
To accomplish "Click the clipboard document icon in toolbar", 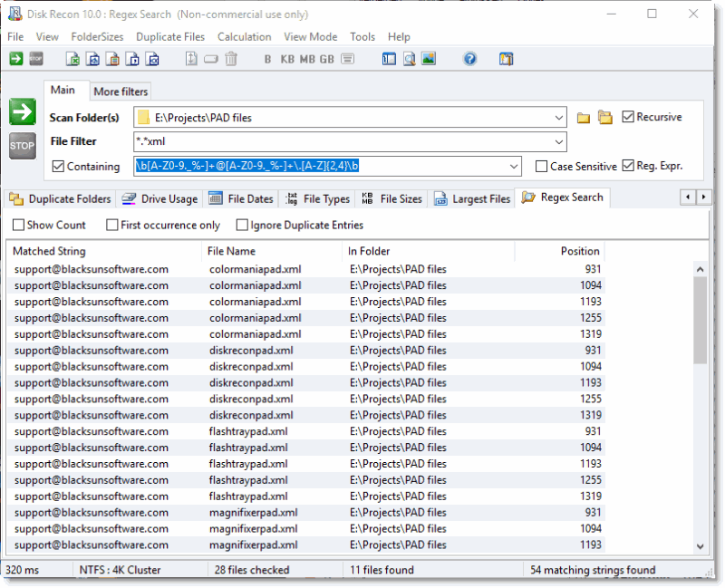I will pyautogui.click(x=112, y=59).
